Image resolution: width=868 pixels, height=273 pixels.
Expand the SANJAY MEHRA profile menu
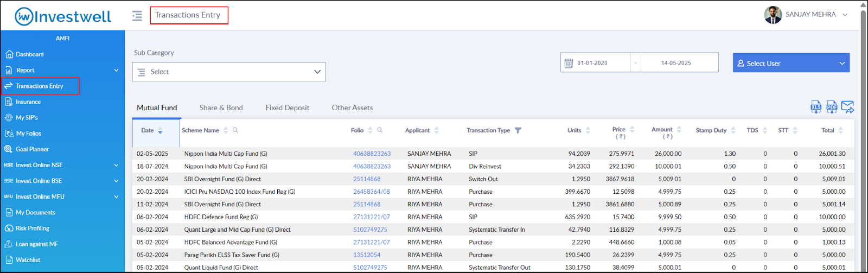tap(845, 15)
